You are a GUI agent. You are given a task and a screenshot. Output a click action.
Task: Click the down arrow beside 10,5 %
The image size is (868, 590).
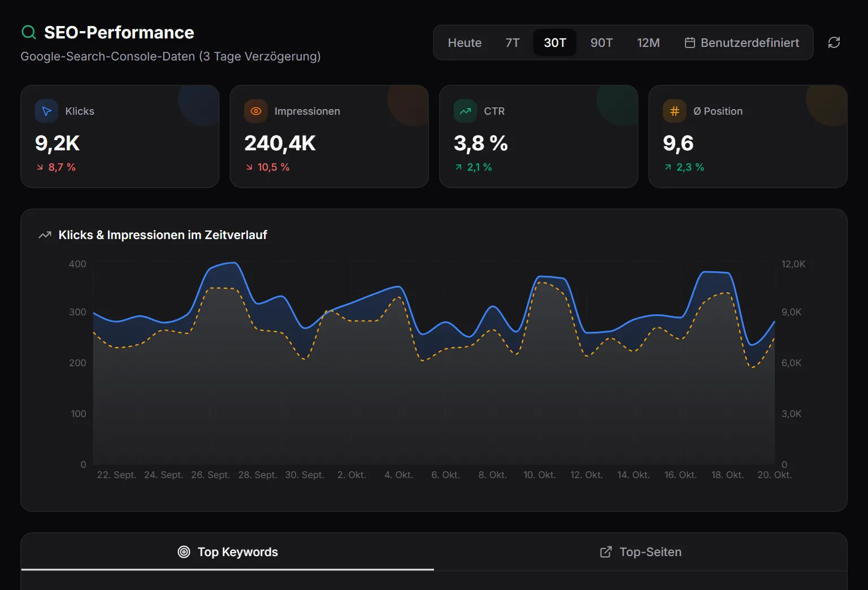pos(249,167)
